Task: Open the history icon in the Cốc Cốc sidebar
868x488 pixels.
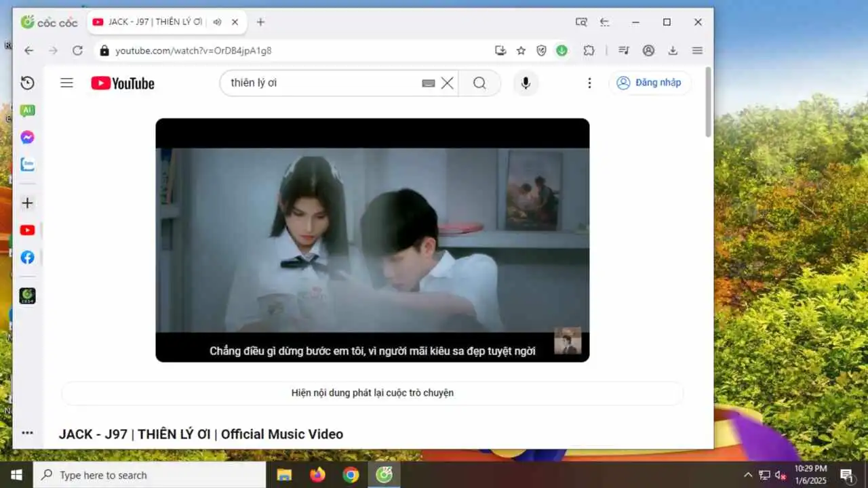Action: point(27,83)
